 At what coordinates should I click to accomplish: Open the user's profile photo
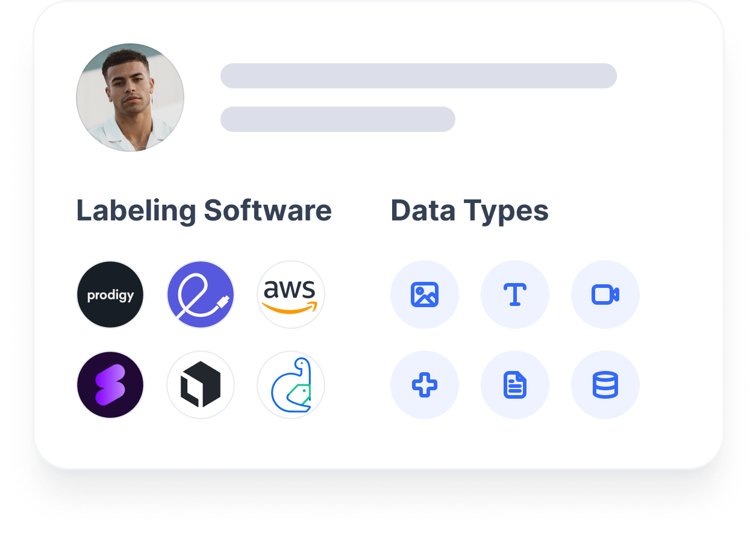130,97
